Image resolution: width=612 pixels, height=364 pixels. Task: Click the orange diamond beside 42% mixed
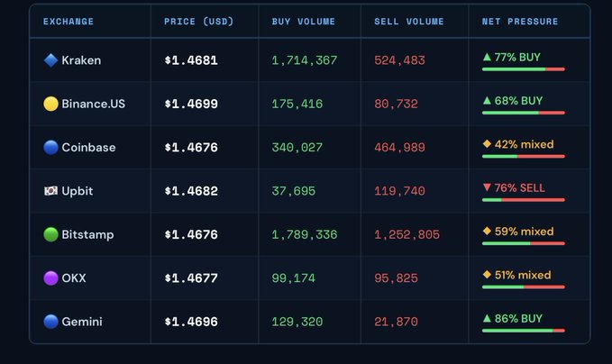click(487, 144)
